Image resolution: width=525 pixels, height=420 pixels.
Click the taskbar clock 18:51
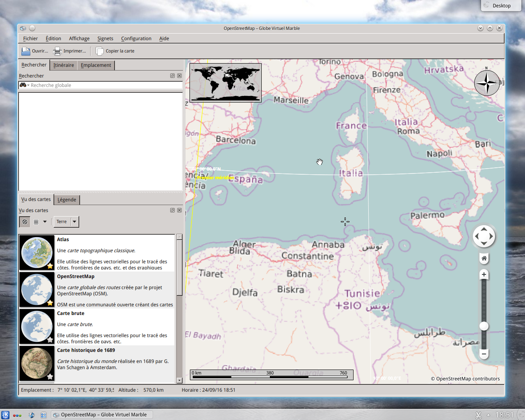(x=504, y=415)
